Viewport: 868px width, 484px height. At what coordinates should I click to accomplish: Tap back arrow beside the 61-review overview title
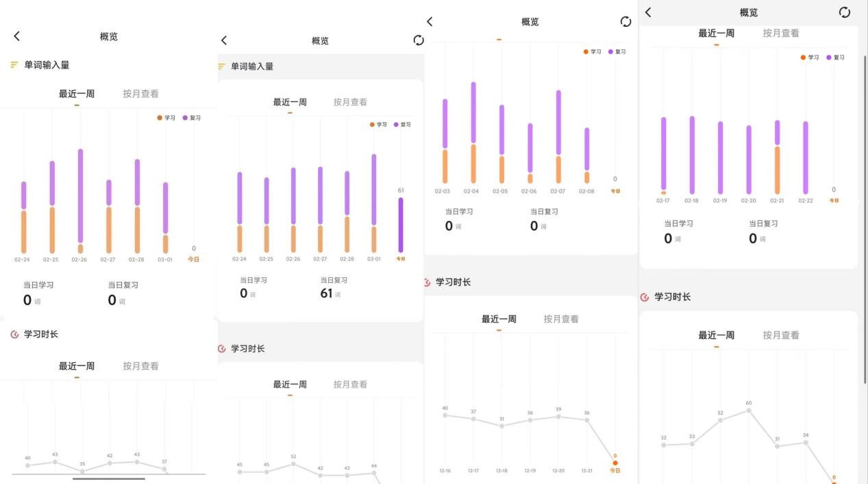point(224,41)
